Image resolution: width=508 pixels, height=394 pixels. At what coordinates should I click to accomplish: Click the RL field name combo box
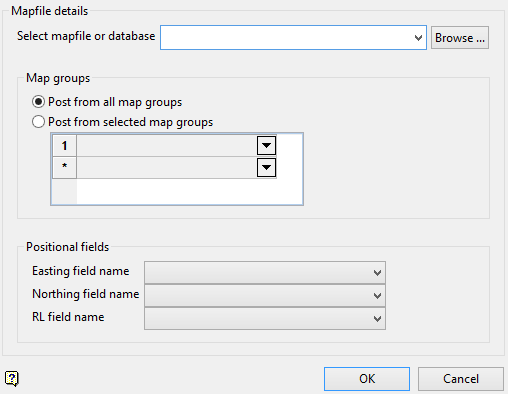pos(265,318)
